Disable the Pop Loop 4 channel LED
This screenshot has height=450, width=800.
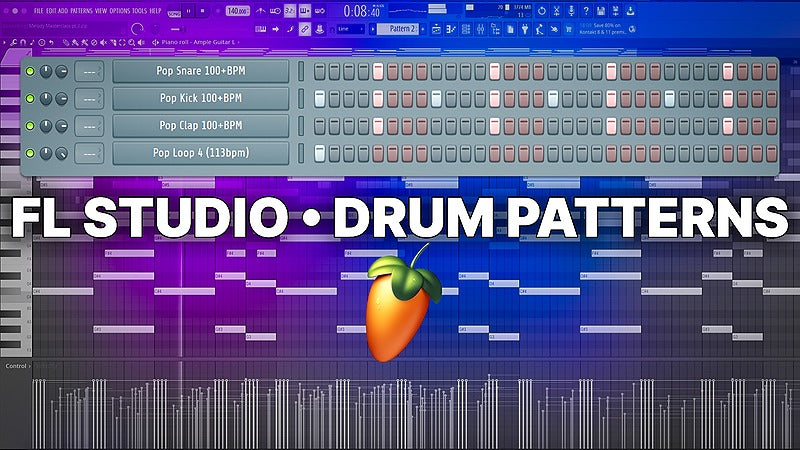30,153
